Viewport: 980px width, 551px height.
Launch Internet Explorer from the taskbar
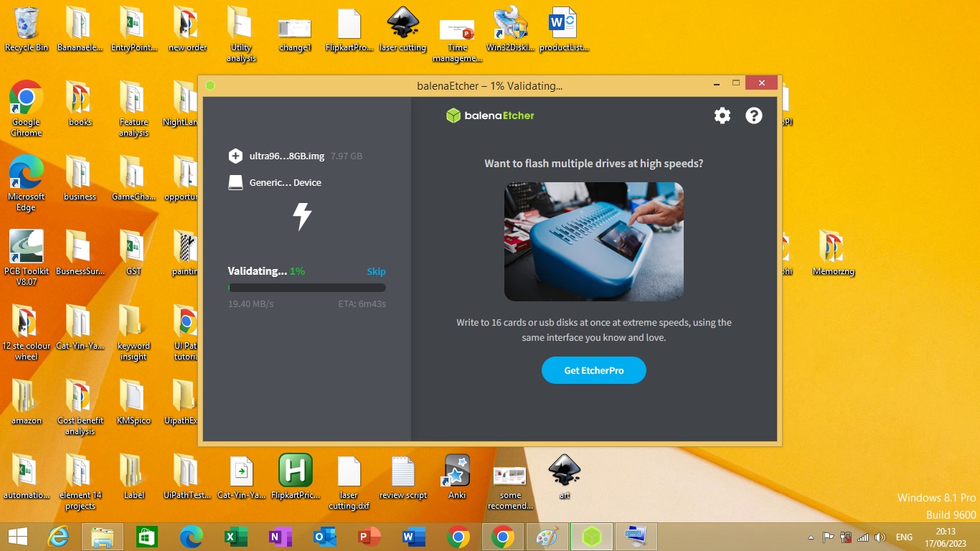coord(58,537)
